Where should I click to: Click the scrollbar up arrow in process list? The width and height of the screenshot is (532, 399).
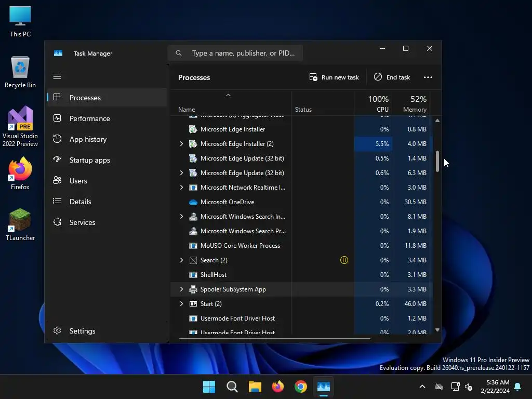coord(437,121)
